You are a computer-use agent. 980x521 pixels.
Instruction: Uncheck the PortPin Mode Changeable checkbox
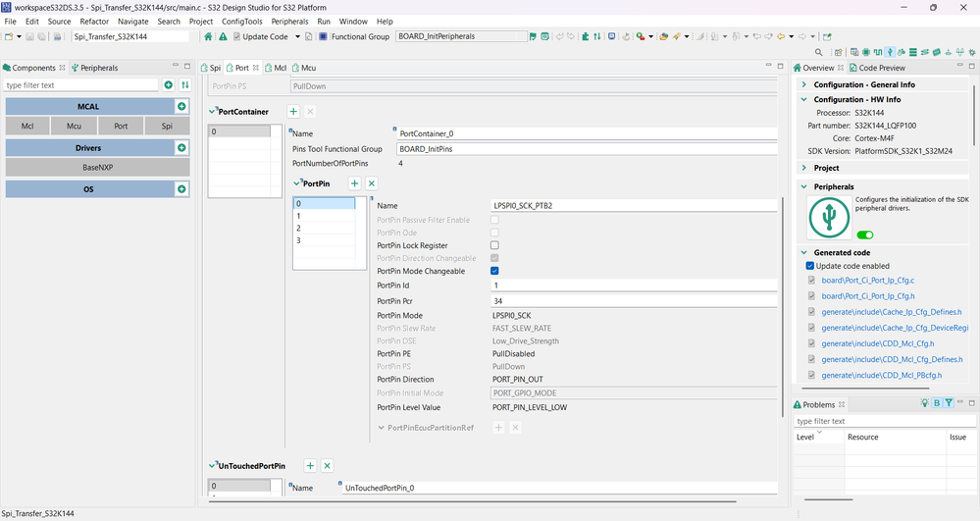[494, 271]
